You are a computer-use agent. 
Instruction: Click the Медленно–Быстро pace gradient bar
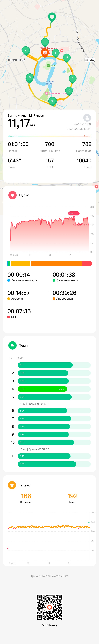pyautogui.click(x=49, y=136)
